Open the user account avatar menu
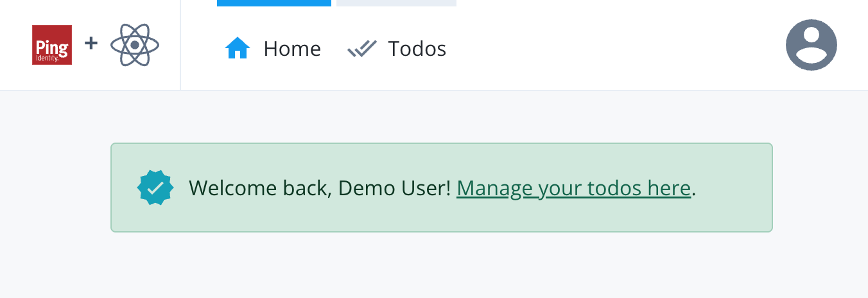868x298 pixels. pos(811,45)
